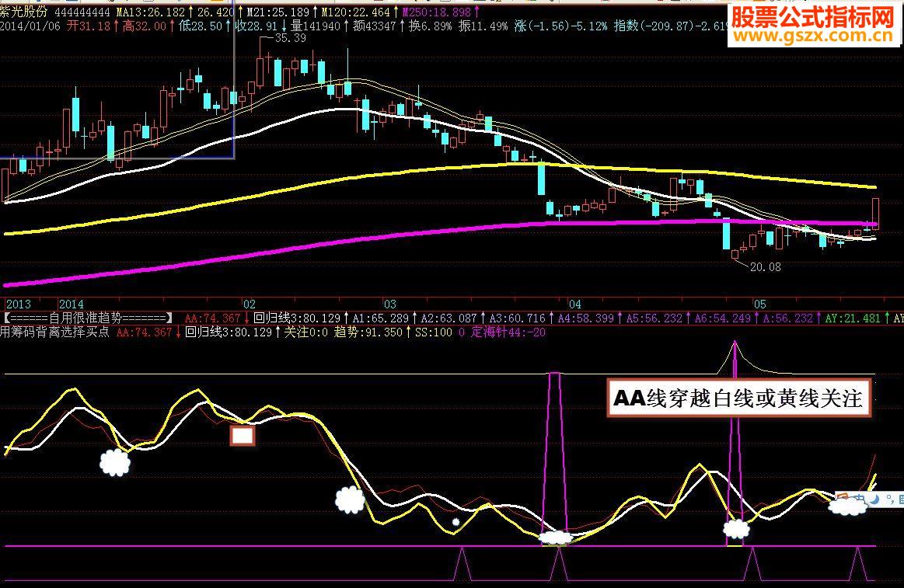
Task: Click the 04 month marker on axis
Action: click(575, 304)
